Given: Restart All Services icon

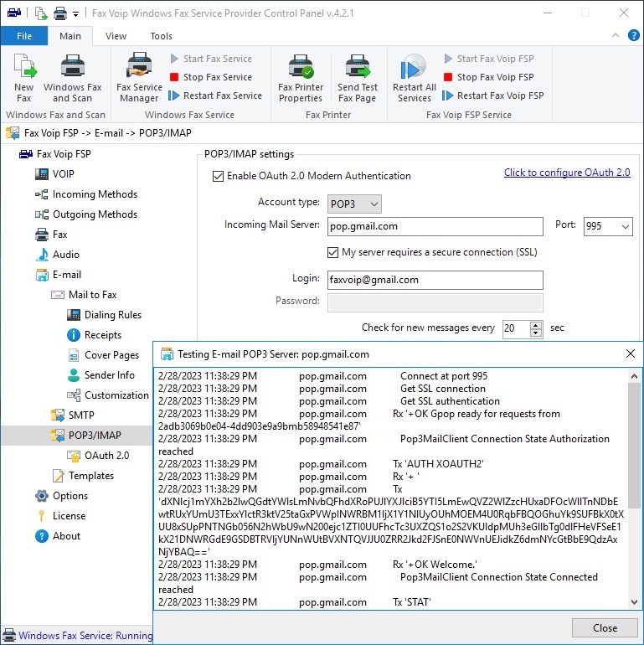Looking at the screenshot, I should [x=414, y=77].
